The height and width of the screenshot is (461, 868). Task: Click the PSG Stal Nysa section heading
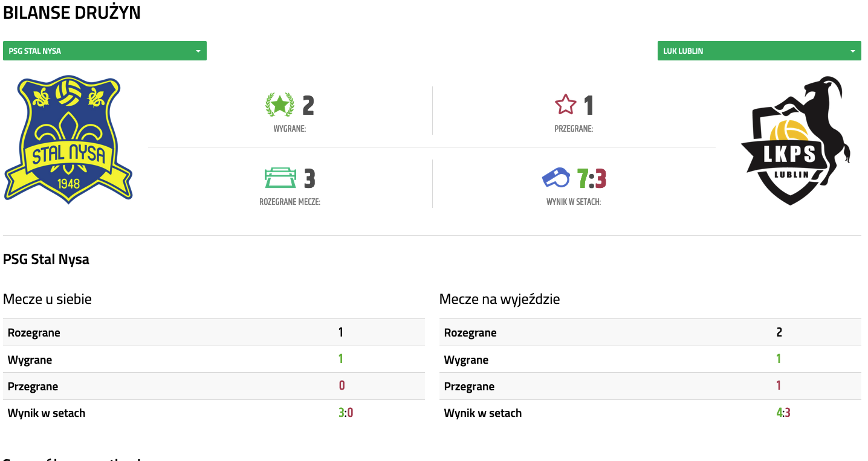[46, 260]
